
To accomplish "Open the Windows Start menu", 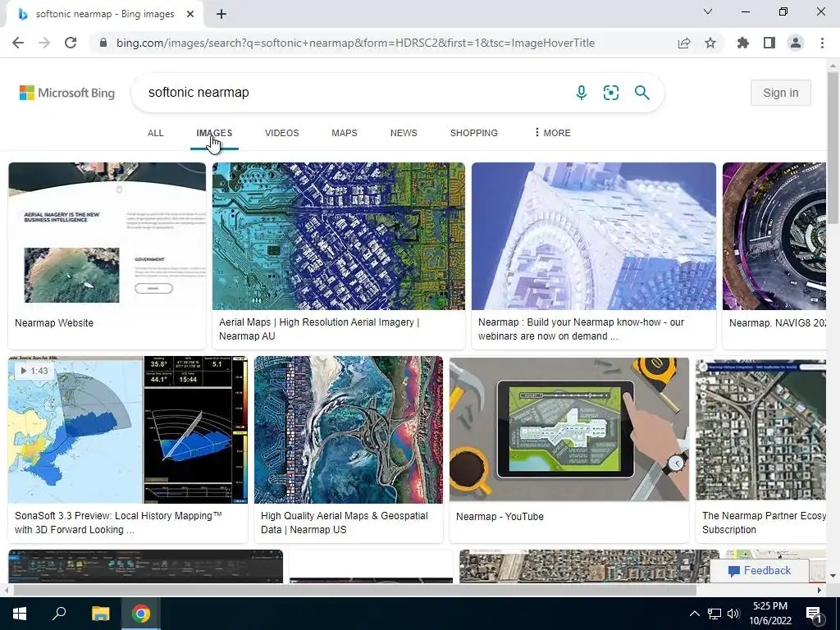I will point(20,614).
